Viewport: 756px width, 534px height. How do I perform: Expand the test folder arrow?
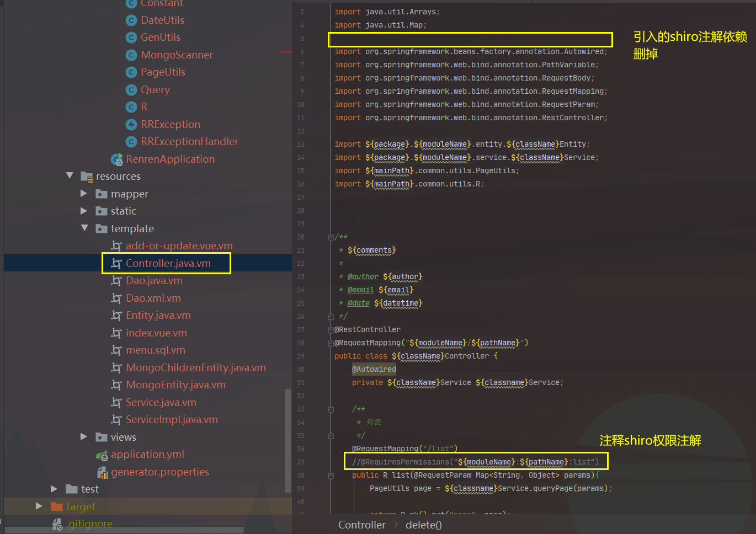54,489
